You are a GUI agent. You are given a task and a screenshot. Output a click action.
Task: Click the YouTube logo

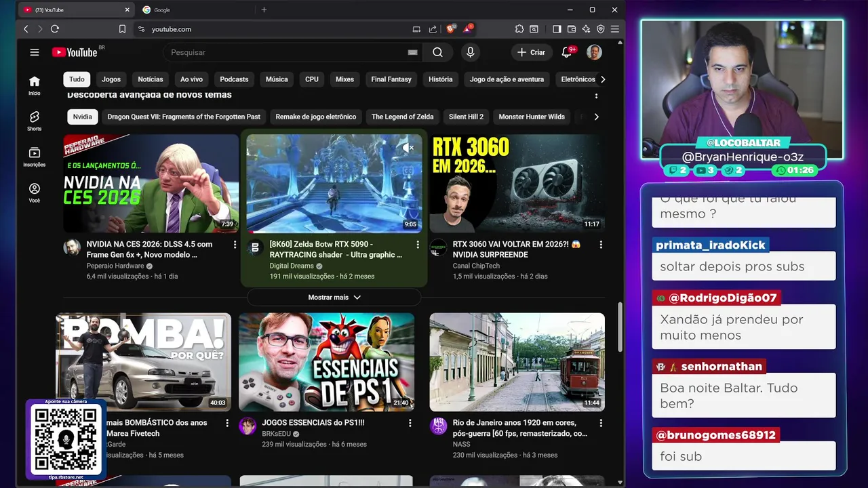pyautogui.click(x=75, y=52)
